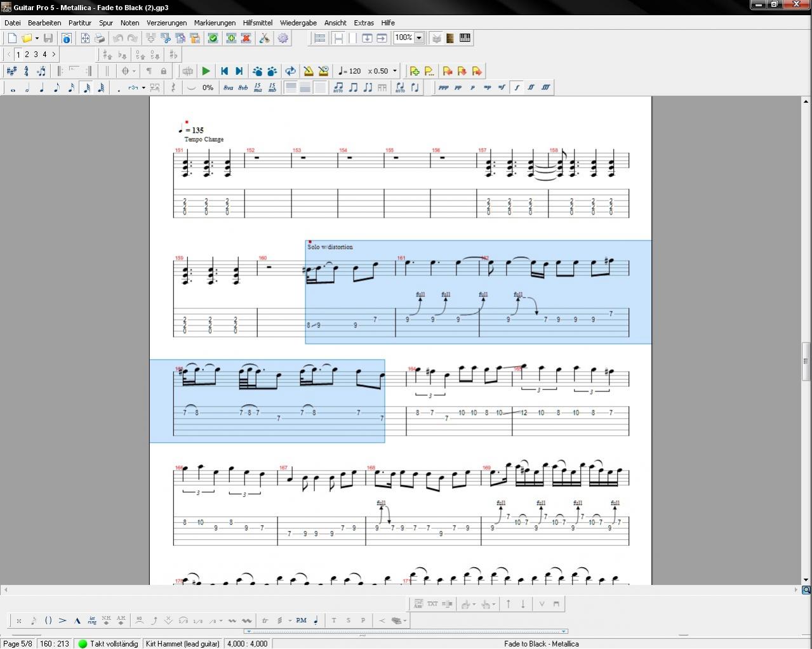Click the Page 5/8 status indicator

click(x=18, y=643)
